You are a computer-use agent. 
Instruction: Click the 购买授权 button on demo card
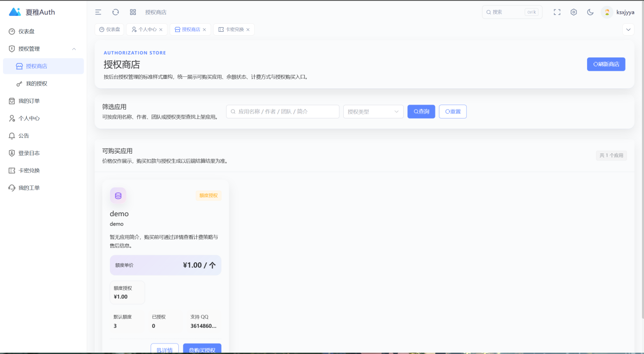pos(202,349)
